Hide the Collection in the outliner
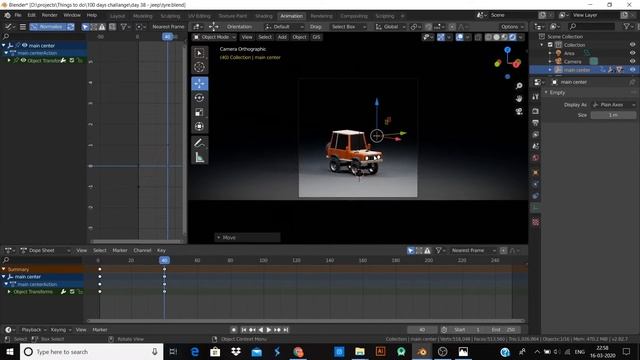The height and width of the screenshot is (360, 640). click(632, 45)
